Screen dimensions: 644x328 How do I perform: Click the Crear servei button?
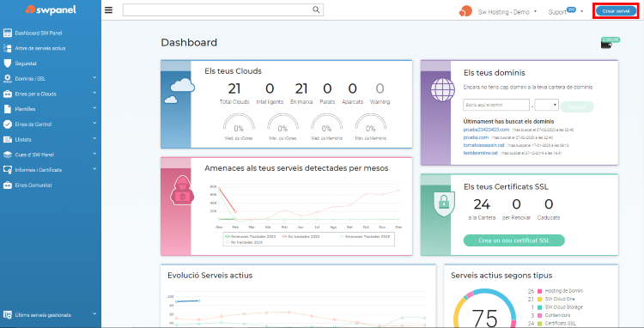616,11
